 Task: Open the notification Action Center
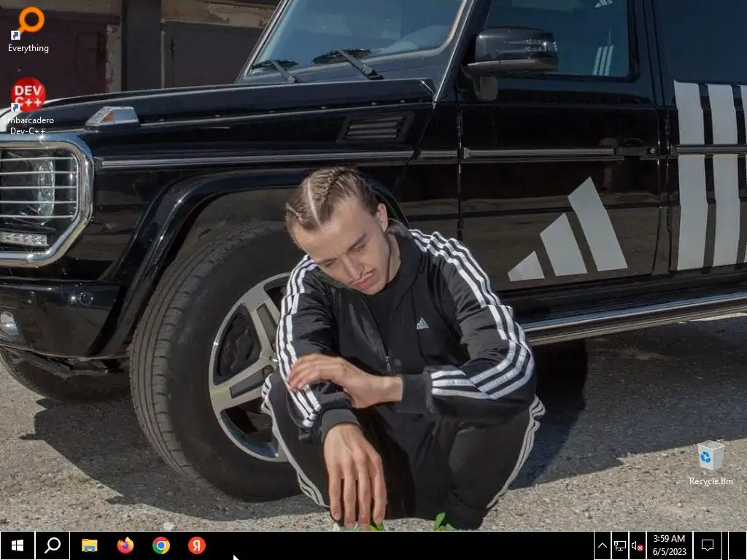coord(708,545)
